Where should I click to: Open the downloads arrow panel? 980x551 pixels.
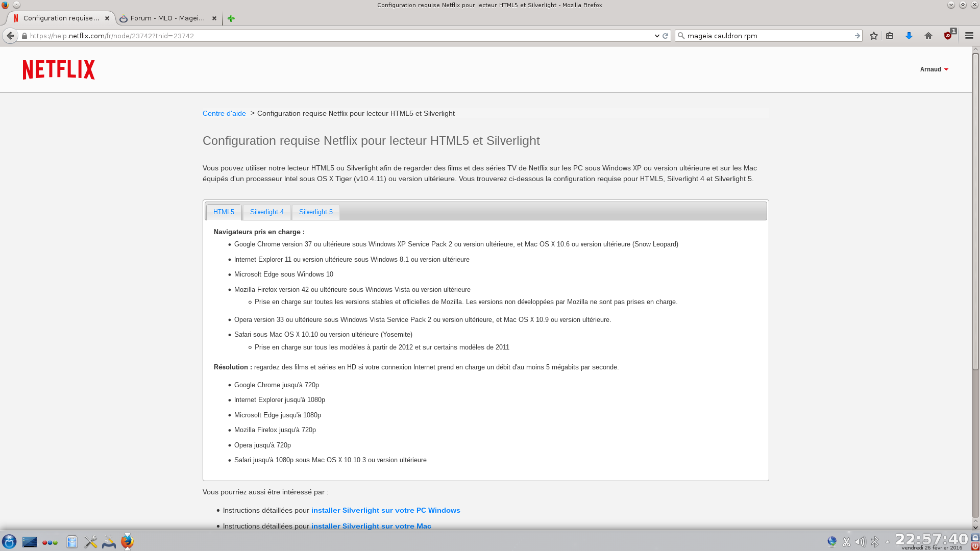[909, 36]
